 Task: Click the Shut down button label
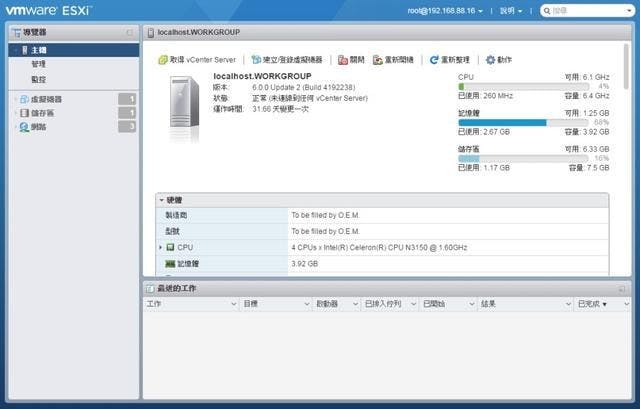(357, 60)
